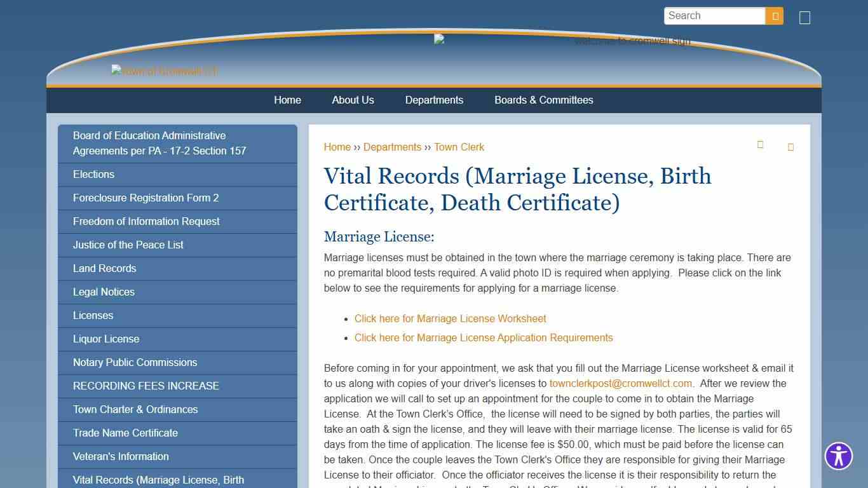Email the town clerk via townclerkpost@cromwellct.com
Screen dimensions: 868x488
coord(620,383)
